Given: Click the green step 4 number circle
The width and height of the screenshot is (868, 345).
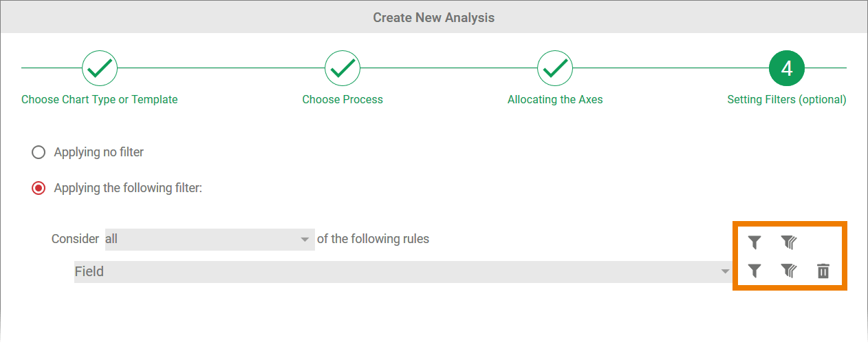Looking at the screenshot, I should coord(787,67).
